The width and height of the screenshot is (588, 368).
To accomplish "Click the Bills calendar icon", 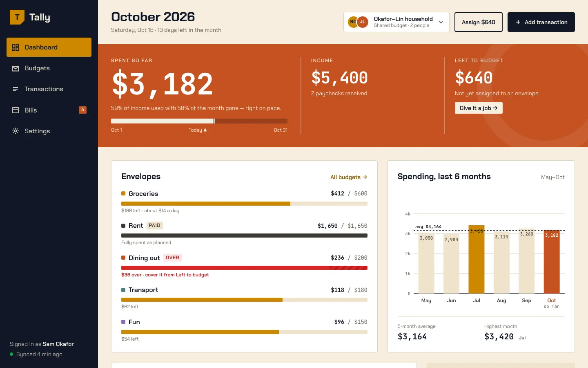I will [16, 110].
